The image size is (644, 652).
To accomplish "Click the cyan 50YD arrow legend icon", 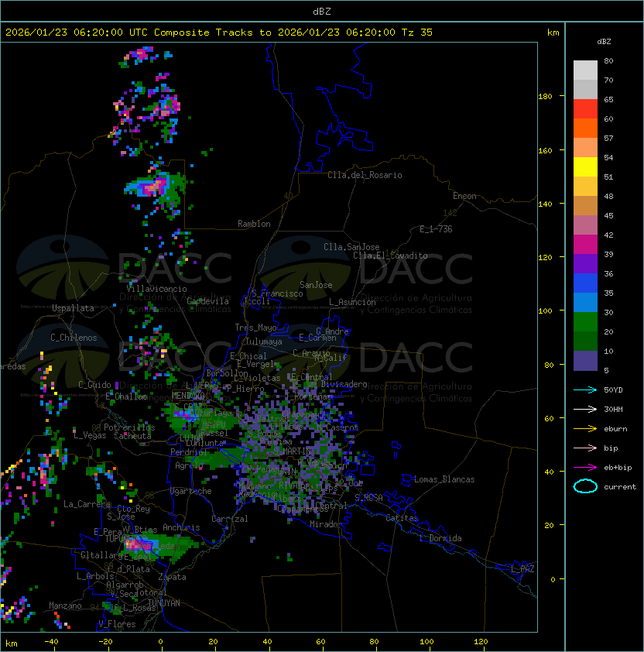I will [585, 389].
